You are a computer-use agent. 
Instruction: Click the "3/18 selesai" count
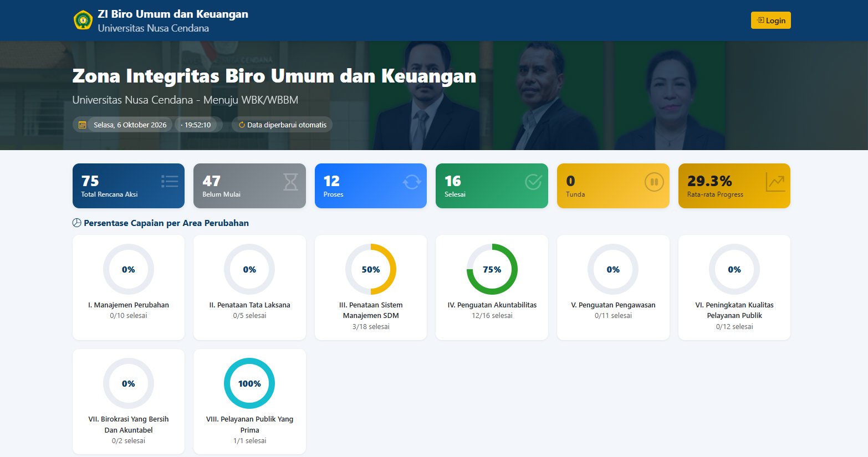pos(371,327)
